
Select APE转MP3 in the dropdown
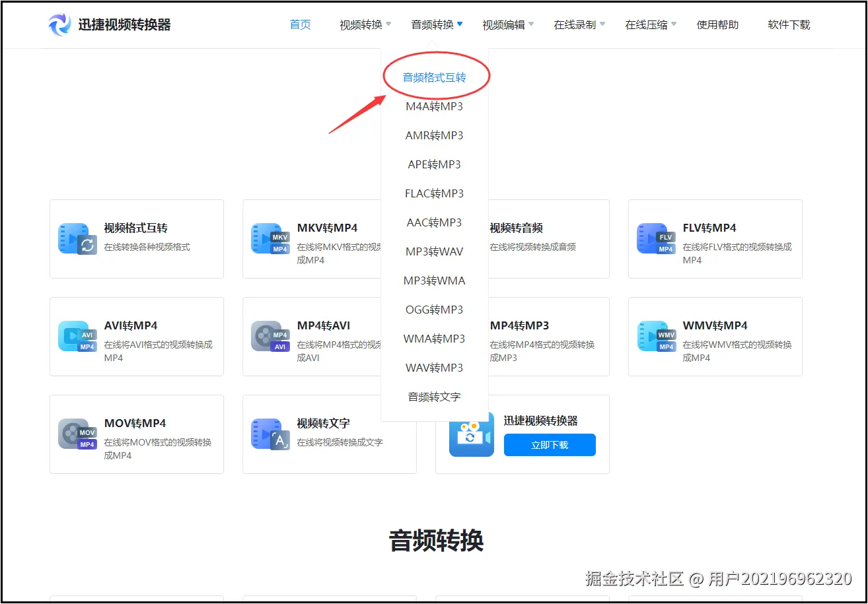(435, 164)
